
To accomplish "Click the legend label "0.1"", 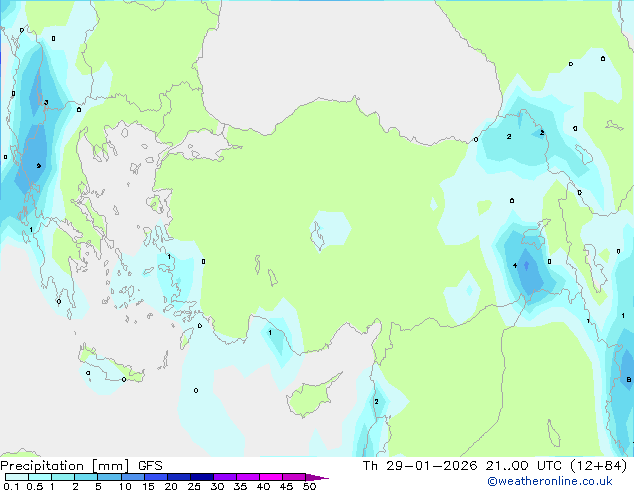I will tap(11, 486).
